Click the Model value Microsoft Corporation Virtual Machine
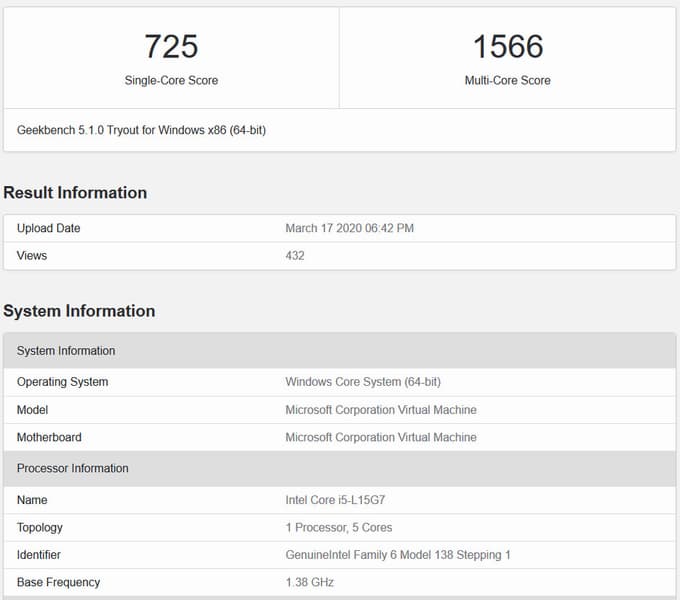Image resolution: width=680 pixels, height=600 pixels. pyautogui.click(x=381, y=410)
